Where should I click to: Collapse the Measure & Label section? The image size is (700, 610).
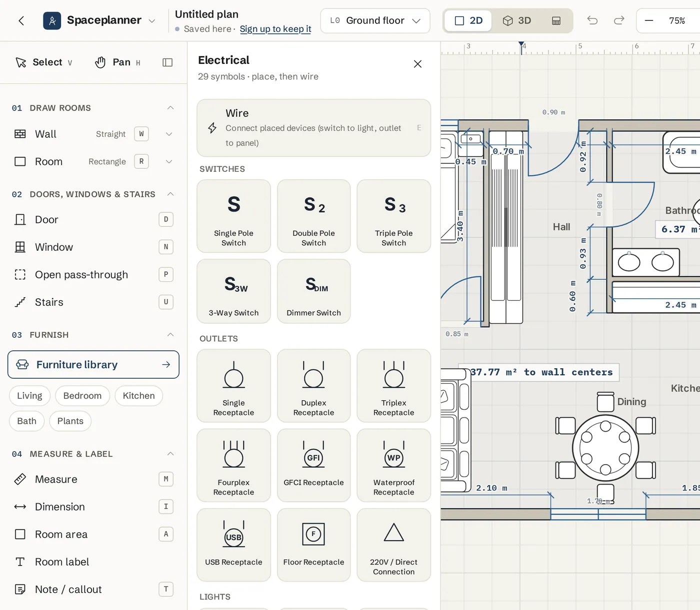coord(170,454)
